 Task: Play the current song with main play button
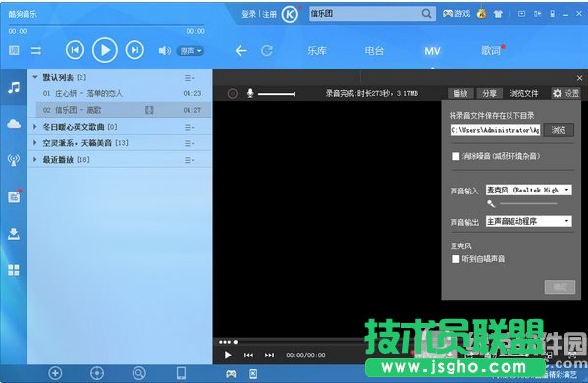tap(105, 50)
